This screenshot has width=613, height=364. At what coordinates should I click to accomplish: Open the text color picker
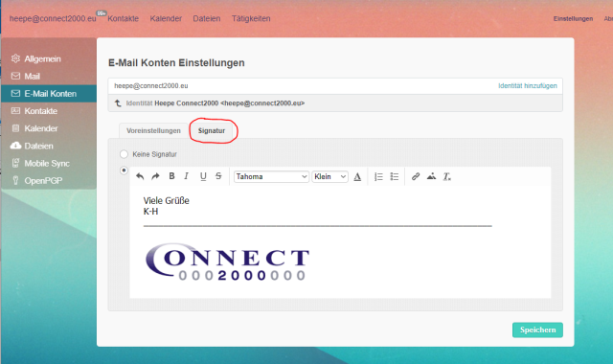(357, 176)
